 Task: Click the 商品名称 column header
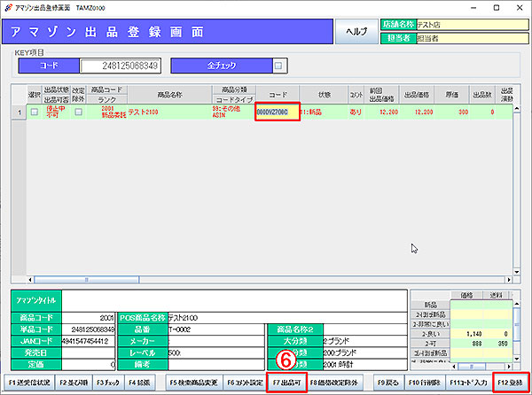[168, 94]
